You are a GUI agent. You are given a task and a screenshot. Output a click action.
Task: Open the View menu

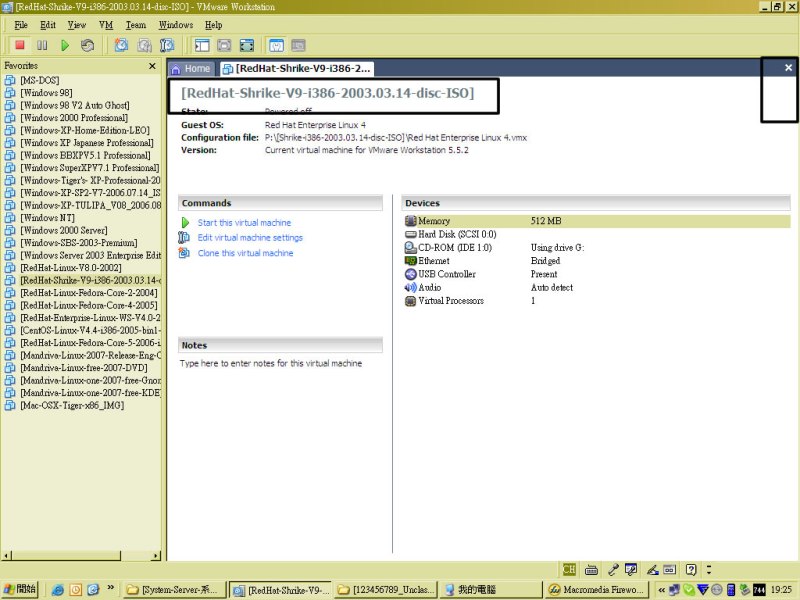click(77, 25)
